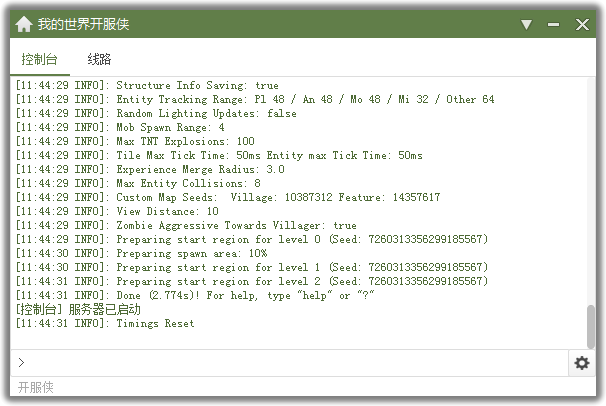Click the Preparing spawn area: 10% log line
The width and height of the screenshot is (606, 406).
(x=141, y=253)
